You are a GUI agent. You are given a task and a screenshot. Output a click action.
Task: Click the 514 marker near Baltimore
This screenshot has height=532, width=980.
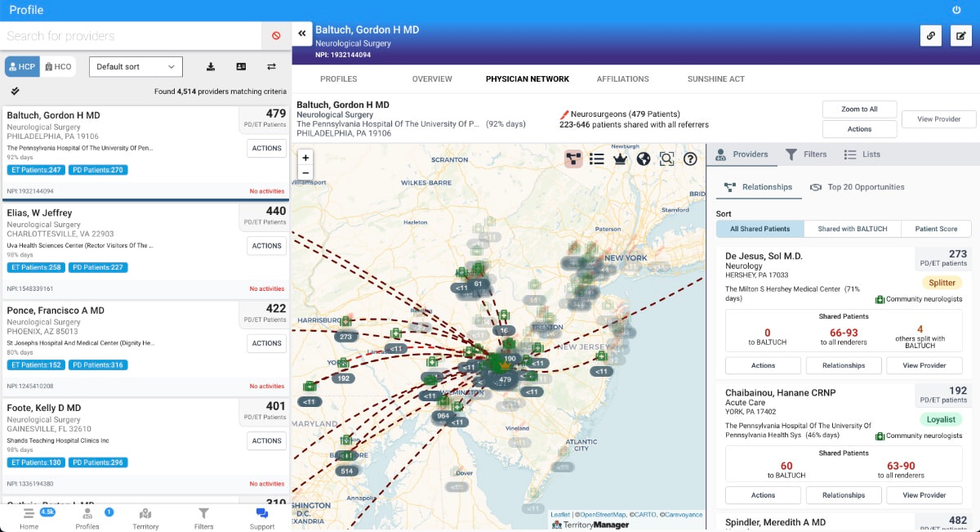tap(346, 472)
